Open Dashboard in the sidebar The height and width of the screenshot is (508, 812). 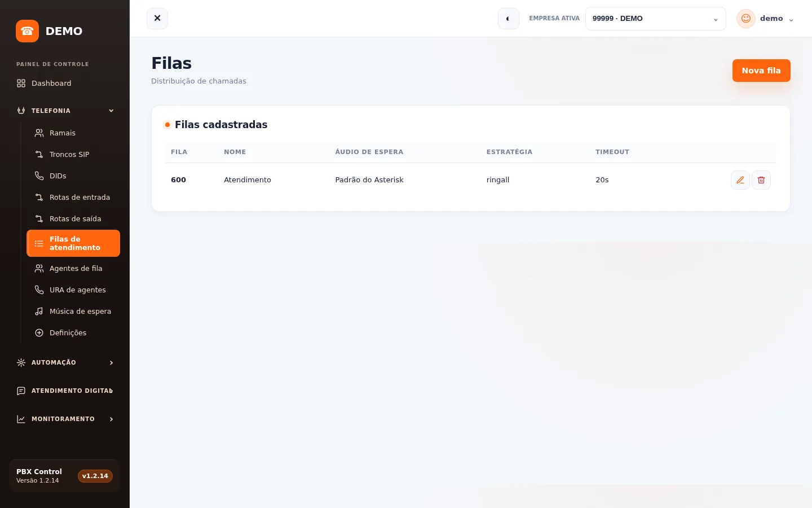pyautogui.click(x=65, y=84)
